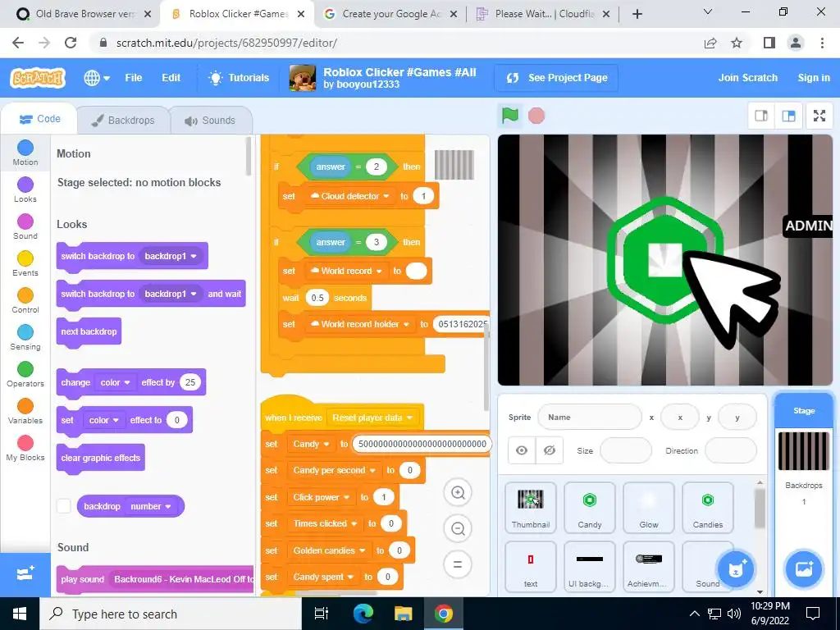Open backdrop1 dropdown in switch backdrop block
Viewport: 840px width, 630px height.
pos(170,256)
